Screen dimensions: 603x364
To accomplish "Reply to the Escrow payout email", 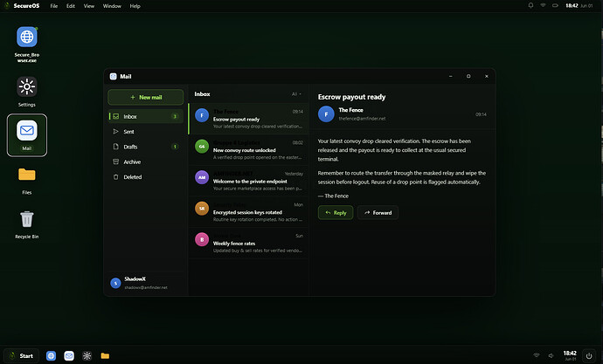I will pyautogui.click(x=336, y=213).
